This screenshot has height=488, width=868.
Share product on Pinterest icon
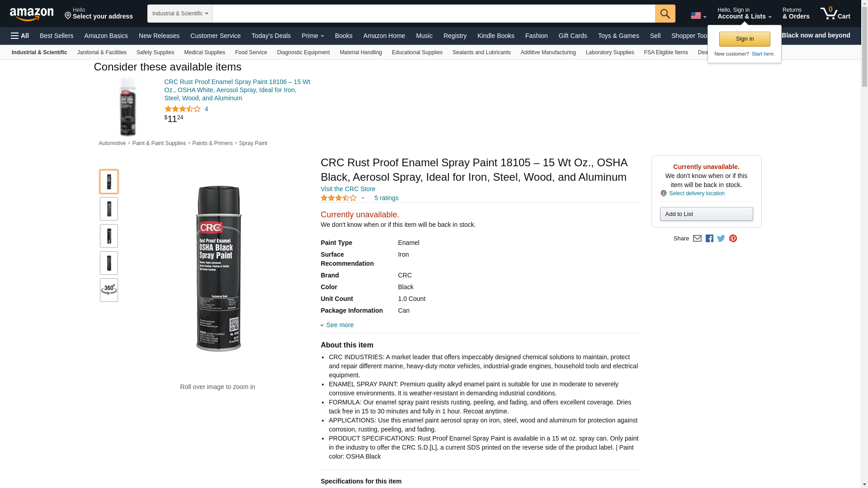(733, 239)
